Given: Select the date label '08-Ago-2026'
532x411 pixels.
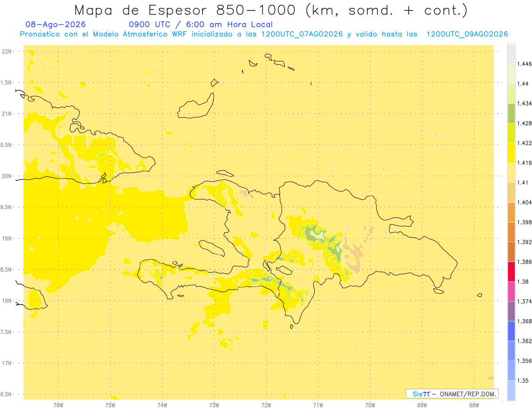Looking at the screenshot, I should (56, 24).
